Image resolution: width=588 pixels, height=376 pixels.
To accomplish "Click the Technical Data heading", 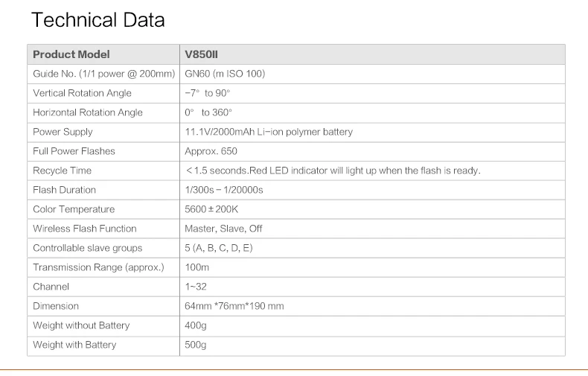I will coord(98,20).
